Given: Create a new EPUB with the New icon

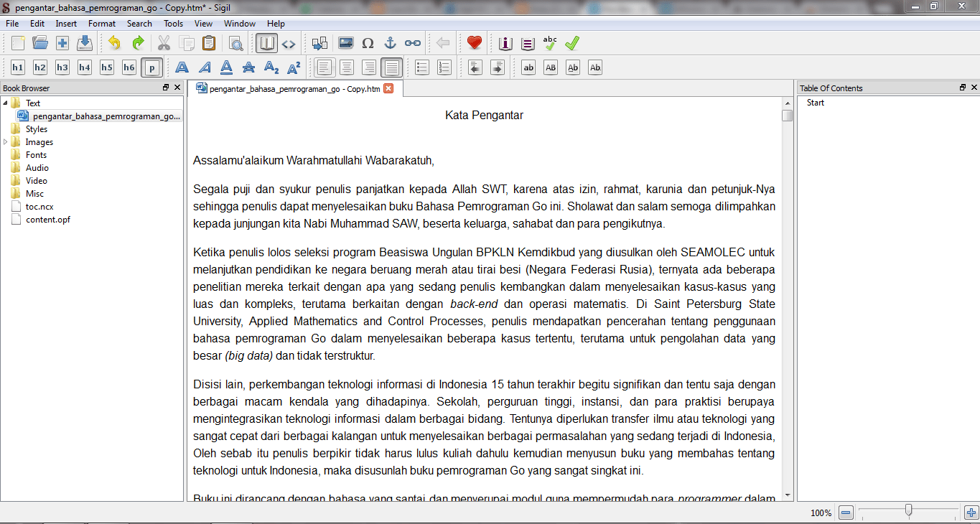Looking at the screenshot, I should click(x=18, y=43).
